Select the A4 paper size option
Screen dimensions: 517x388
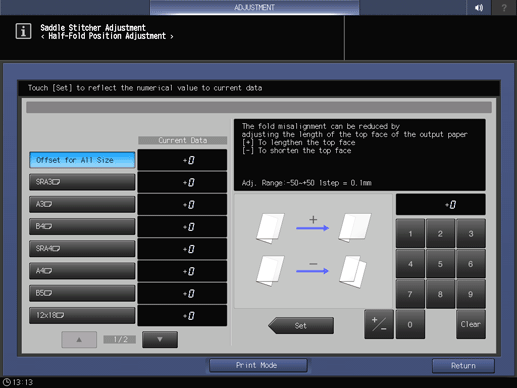[x=82, y=271]
